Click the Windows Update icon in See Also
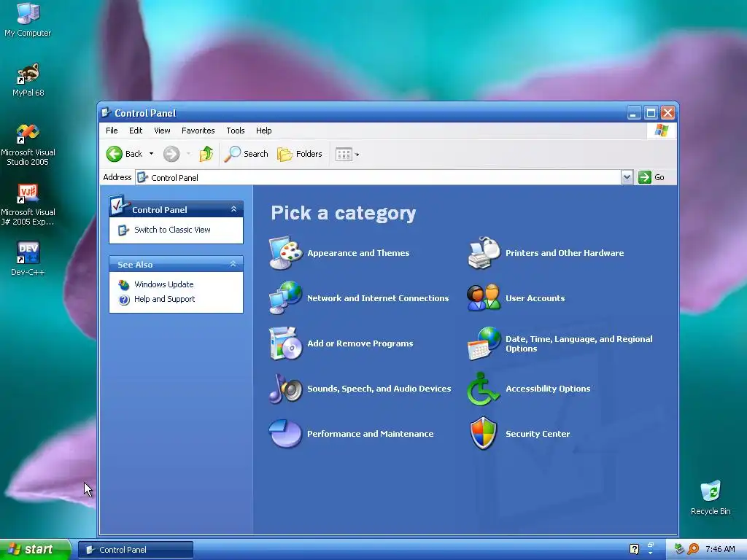Image resolution: width=747 pixels, height=560 pixels. pyautogui.click(x=124, y=285)
